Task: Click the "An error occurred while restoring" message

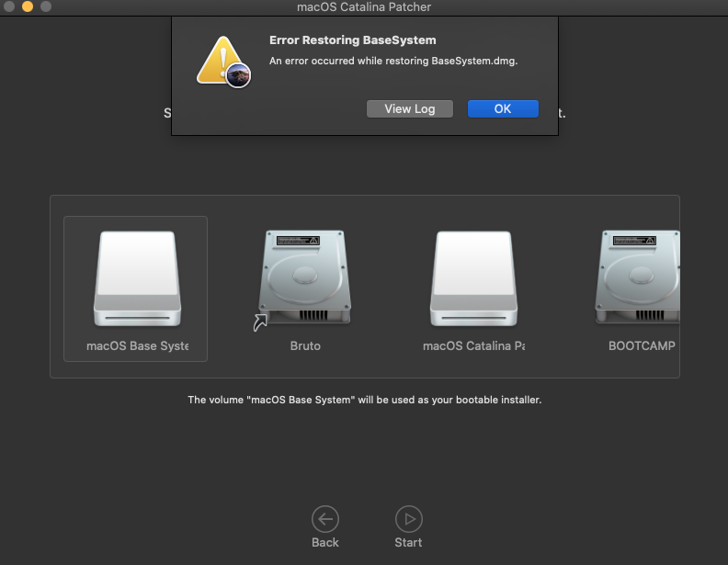Action: pyautogui.click(x=393, y=62)
